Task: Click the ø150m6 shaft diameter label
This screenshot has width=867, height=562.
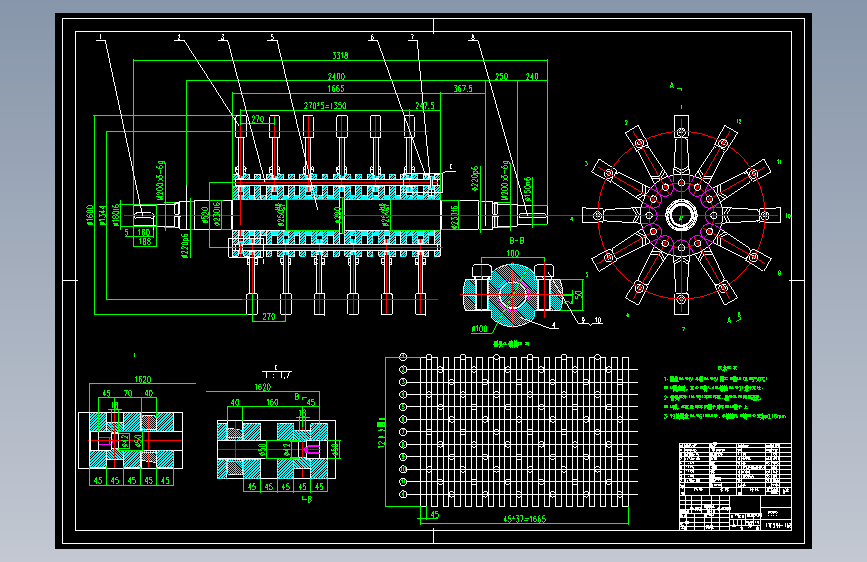Action: click(x=528, y=189)
